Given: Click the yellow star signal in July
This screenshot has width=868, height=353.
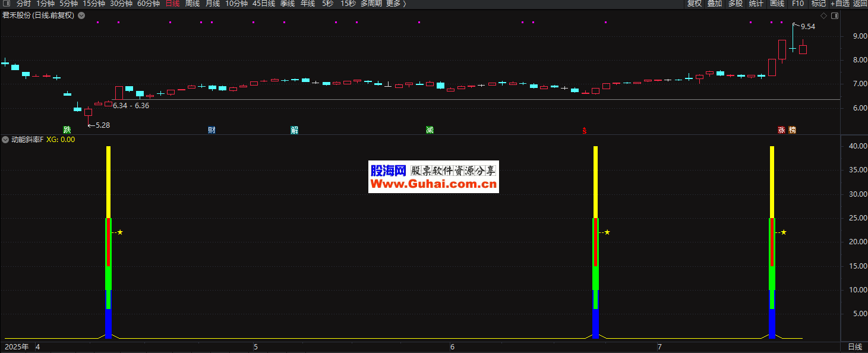Looking at the screenshot, I should coord(784,232).
